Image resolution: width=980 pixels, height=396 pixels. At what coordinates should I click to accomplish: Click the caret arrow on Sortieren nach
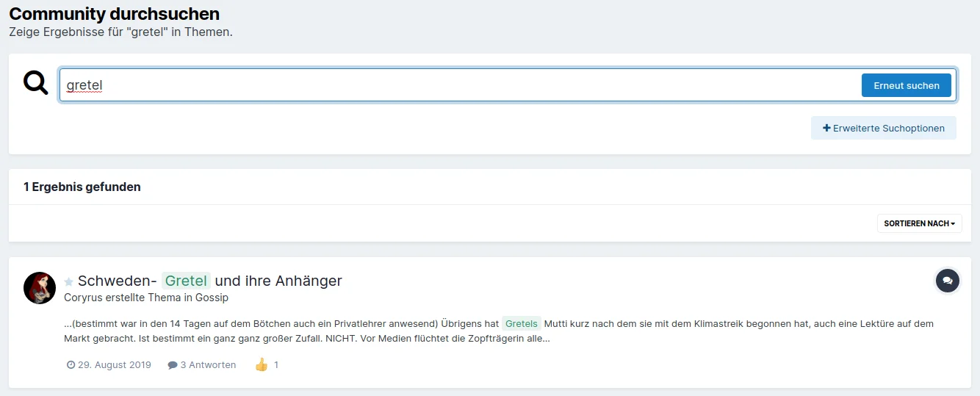(x=953, y=223)
